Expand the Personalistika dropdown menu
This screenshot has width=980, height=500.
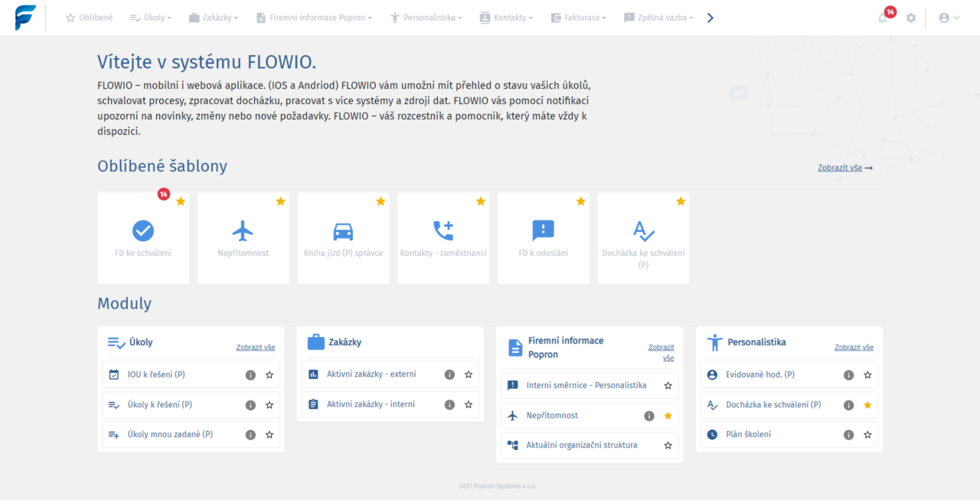426,18
